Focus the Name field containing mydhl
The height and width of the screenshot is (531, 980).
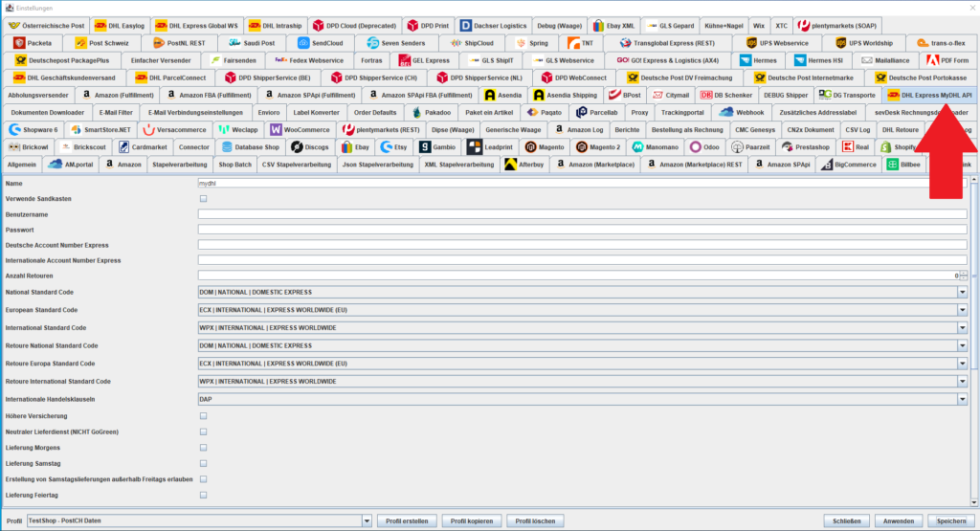583,184
